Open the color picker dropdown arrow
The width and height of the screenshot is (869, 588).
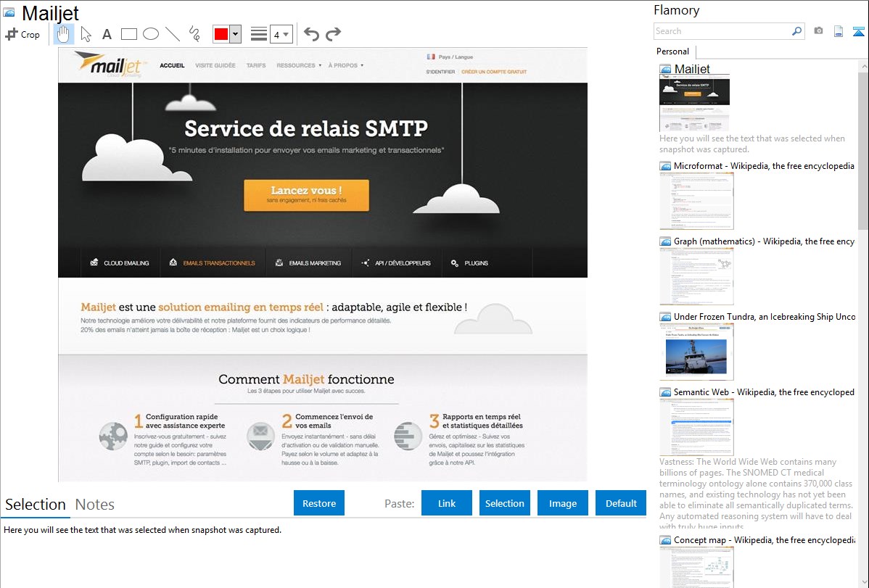235,34
